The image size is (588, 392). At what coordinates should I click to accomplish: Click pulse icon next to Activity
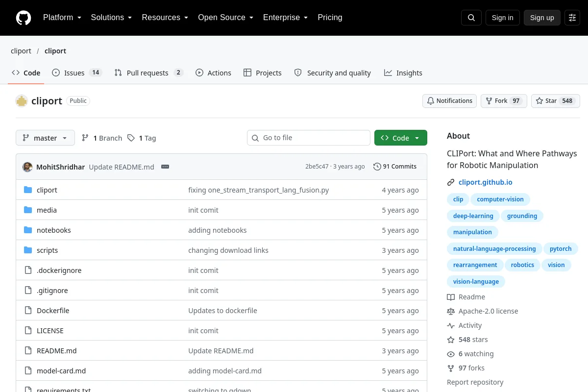tap(451, 325)
